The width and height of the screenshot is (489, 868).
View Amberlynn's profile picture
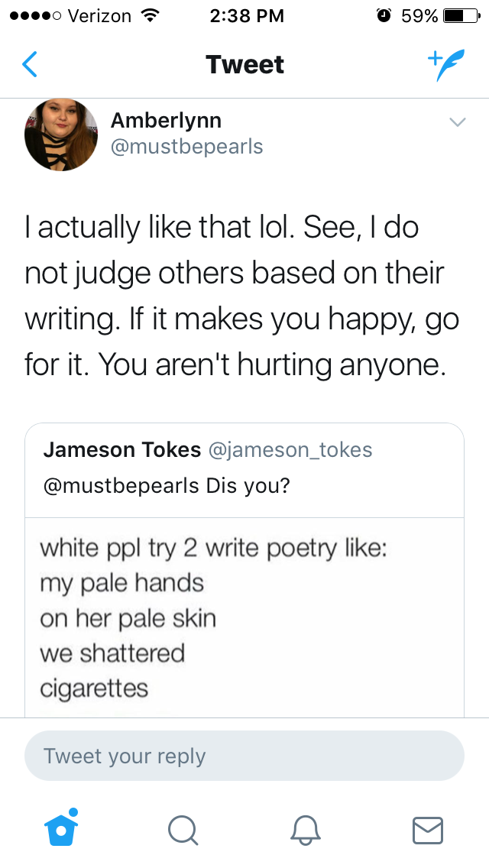point(61,134)
